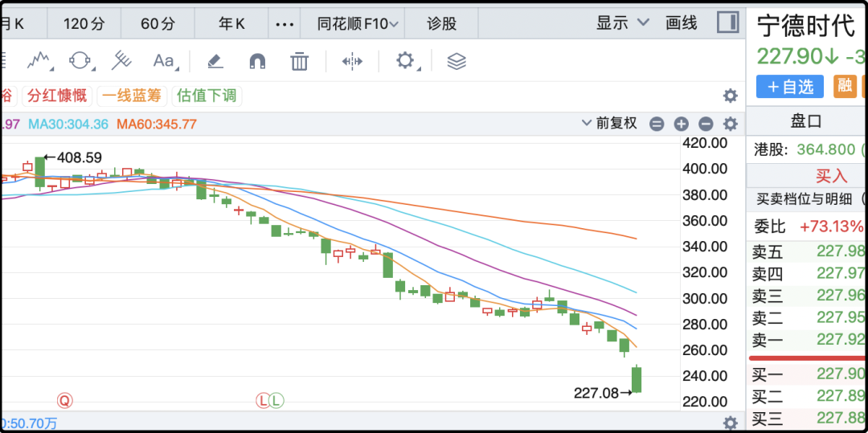Image resolution: width=868 pixels, height=433 pixels.
Task: Click the green L marker on timeline
Action: click(x=276, y=400)
